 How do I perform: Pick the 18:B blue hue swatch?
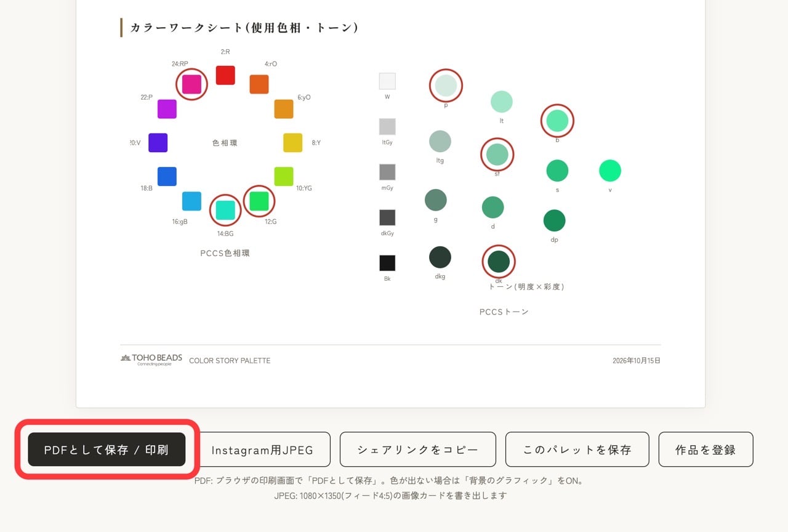[x=167, y=177]
